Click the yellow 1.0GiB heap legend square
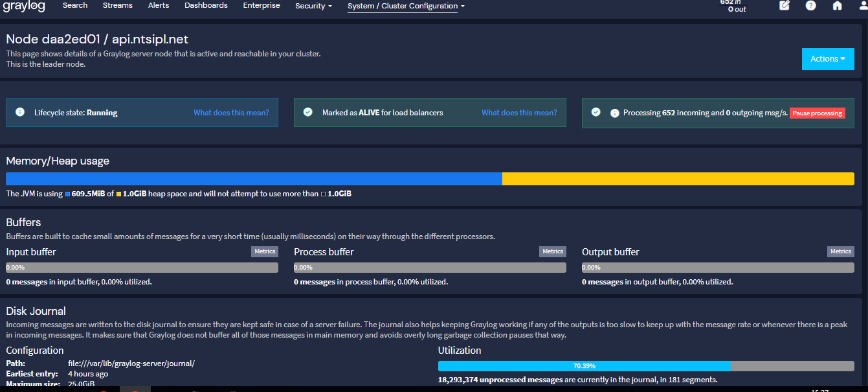 pos(118,194)
